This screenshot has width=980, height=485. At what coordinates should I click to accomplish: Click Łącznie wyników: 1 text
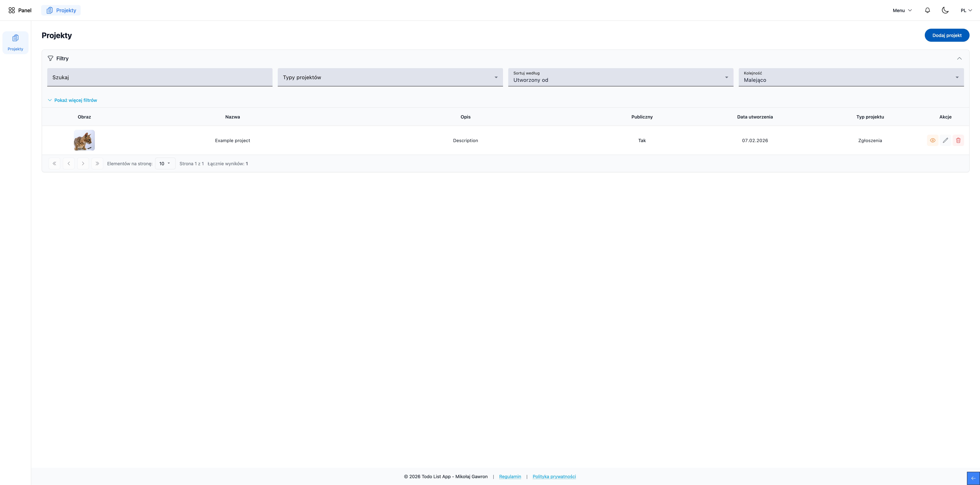click(x=228, y=164)
